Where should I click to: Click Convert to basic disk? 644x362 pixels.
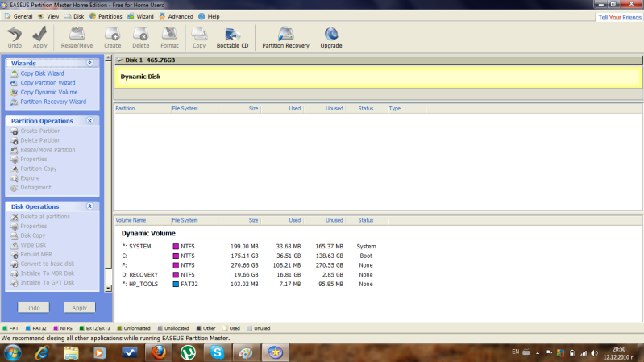48,264
